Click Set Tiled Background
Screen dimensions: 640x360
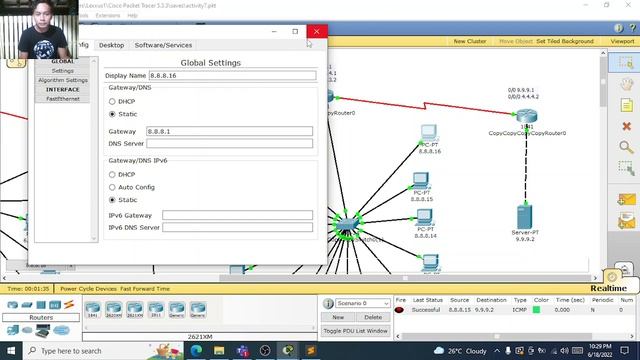(565, 41)
